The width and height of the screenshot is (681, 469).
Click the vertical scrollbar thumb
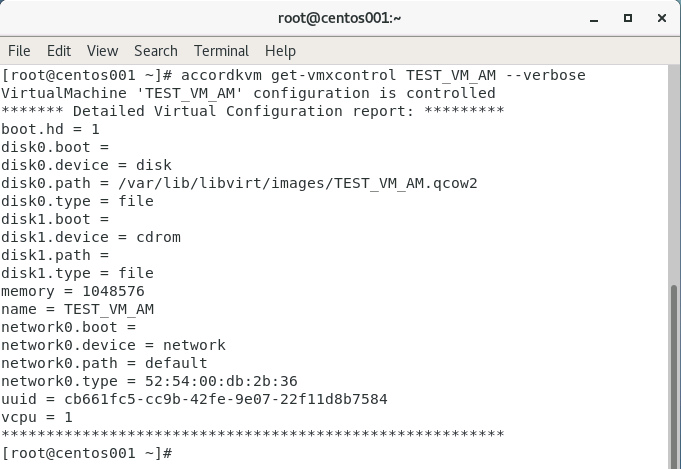click(x=673, y=372)
